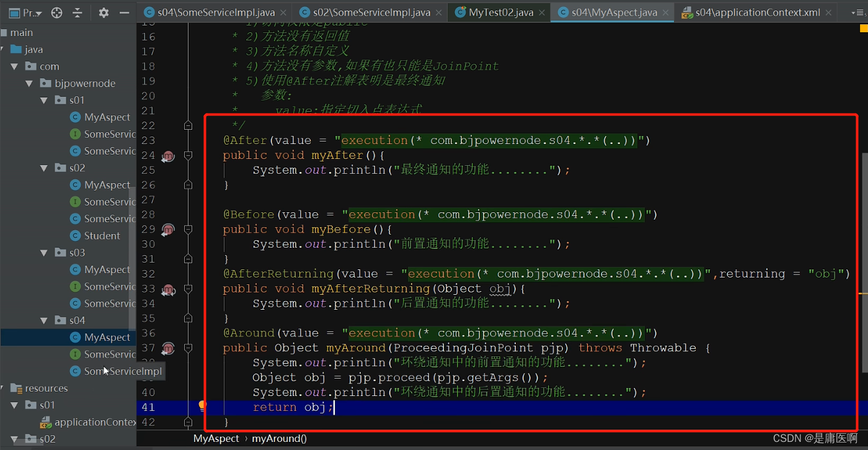Click line number 41 in gutter

148,407
